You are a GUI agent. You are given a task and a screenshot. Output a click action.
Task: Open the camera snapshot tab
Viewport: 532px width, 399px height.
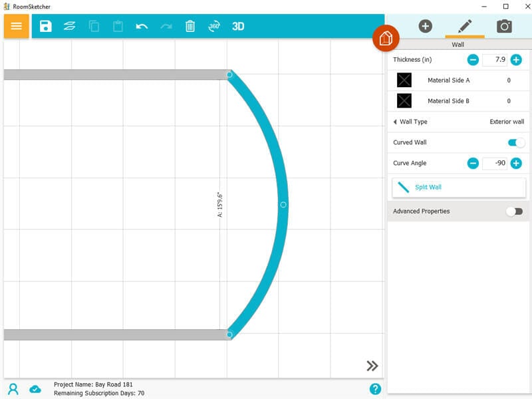504,27
